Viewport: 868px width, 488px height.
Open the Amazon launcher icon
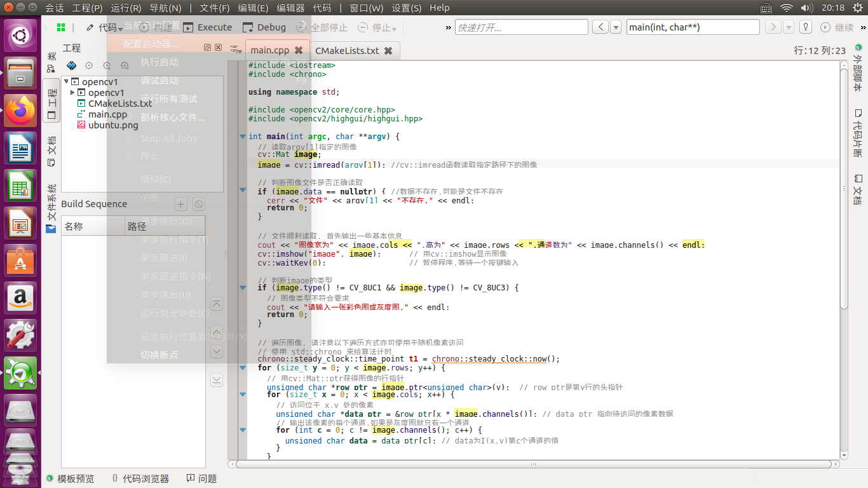click(x=20, y=297)
